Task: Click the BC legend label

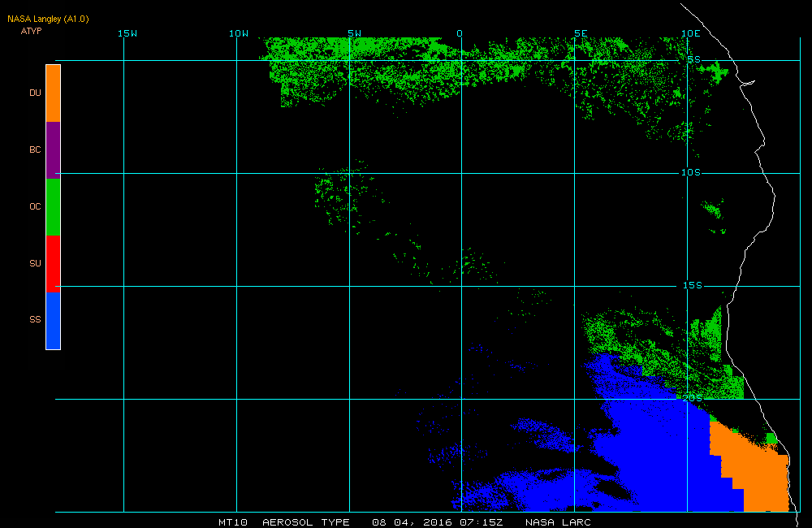Action: click(35, 149)
